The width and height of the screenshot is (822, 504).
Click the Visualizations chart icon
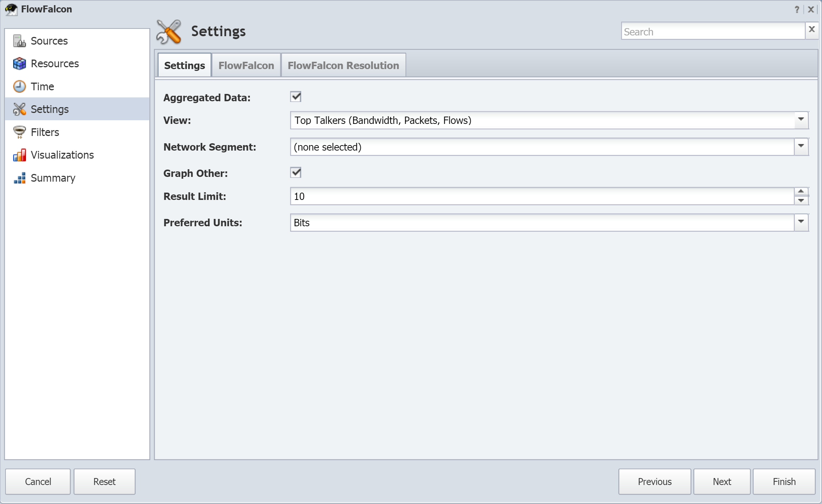click(x=19, y=155)
